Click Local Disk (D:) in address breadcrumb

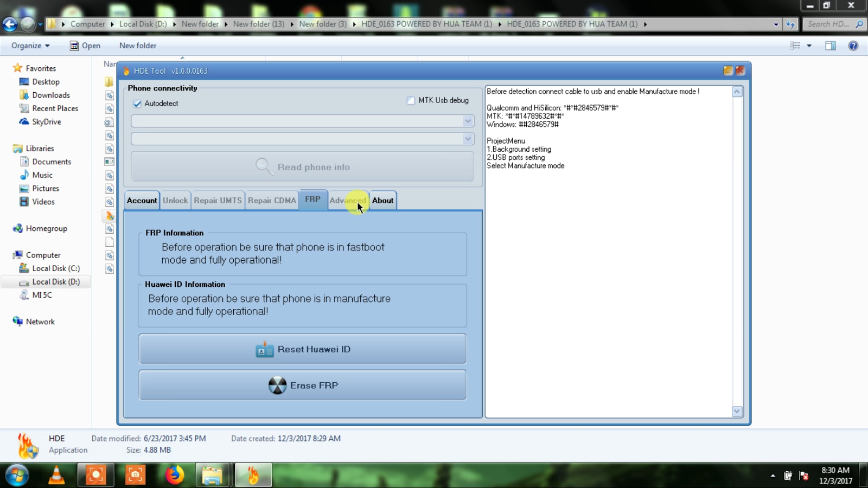(143, 24)
